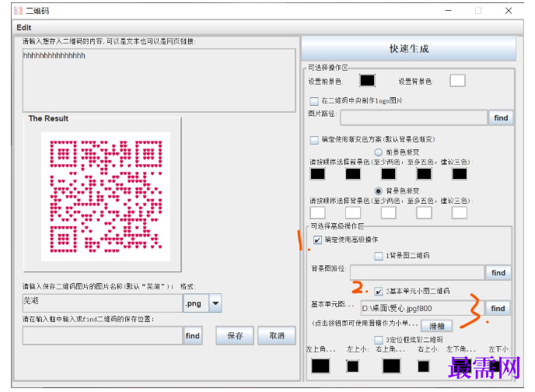Click the 背景图路径 input field
Viewport: 535px width, 392px height.
coord(417,272)
